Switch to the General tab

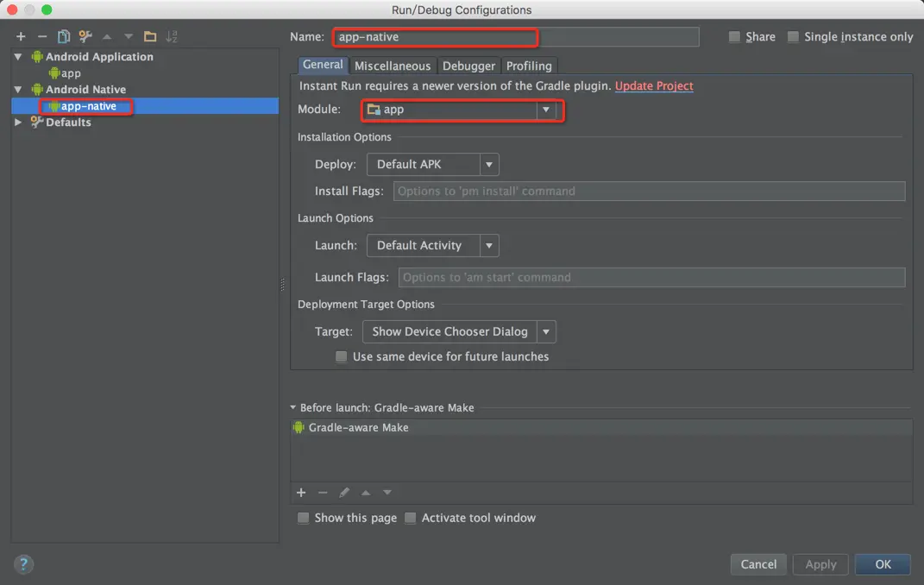(323, 65)
